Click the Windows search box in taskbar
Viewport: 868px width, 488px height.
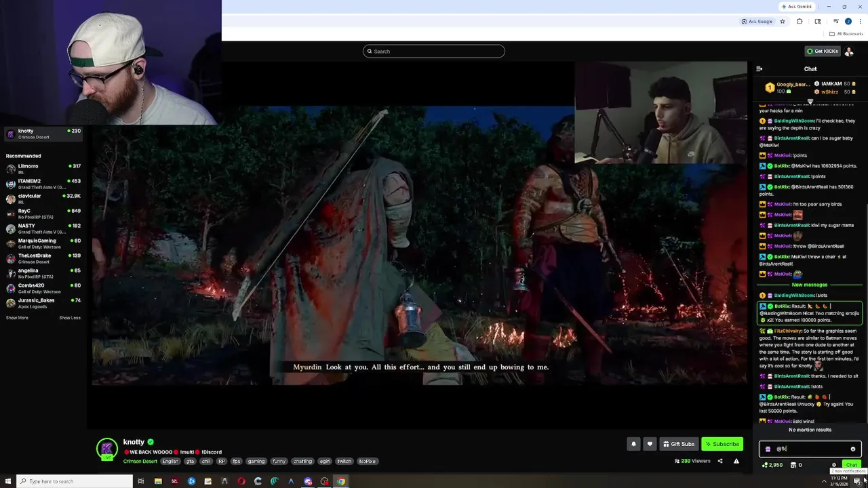tap(75, 481)
